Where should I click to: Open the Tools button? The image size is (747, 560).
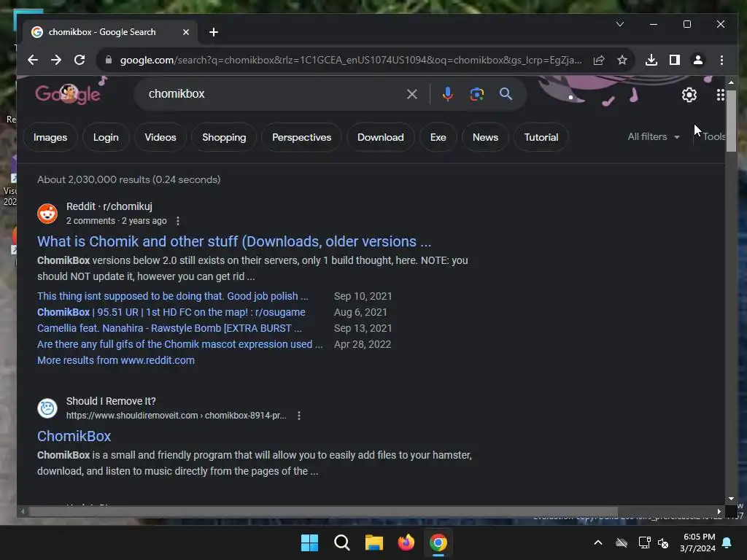point(713,136)
